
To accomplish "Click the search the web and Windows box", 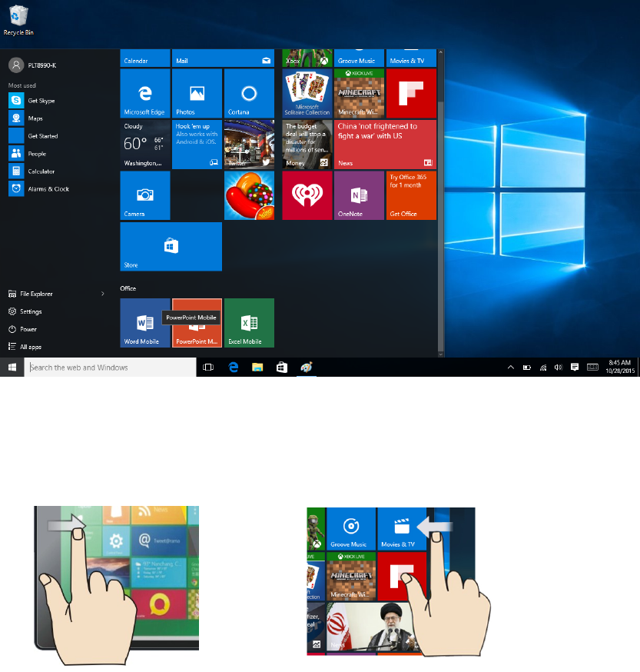I will pyautogui.click(x=110, y=368).
